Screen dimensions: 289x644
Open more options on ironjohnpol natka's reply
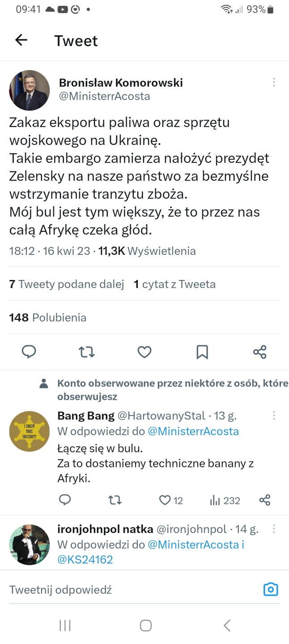[x=274, y=529]
